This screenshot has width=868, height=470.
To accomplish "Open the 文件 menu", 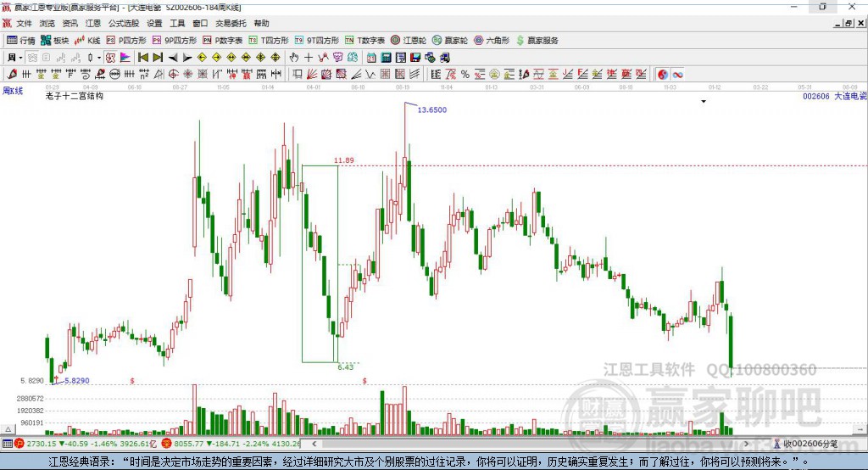I will pos(25,23).
